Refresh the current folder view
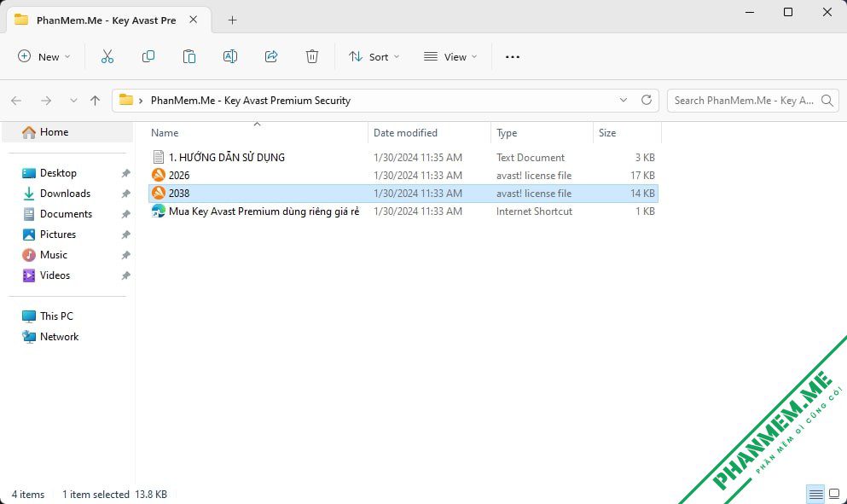Screen dimensions: 847x504 646,100
